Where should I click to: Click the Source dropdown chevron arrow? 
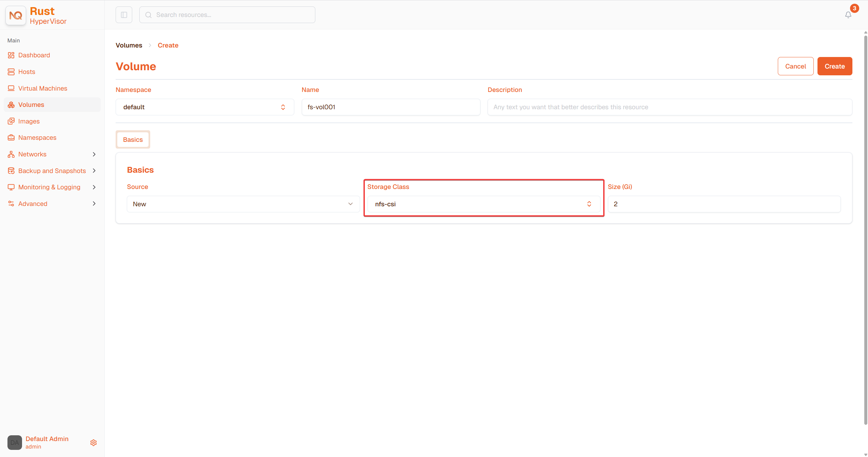[350, 204]
